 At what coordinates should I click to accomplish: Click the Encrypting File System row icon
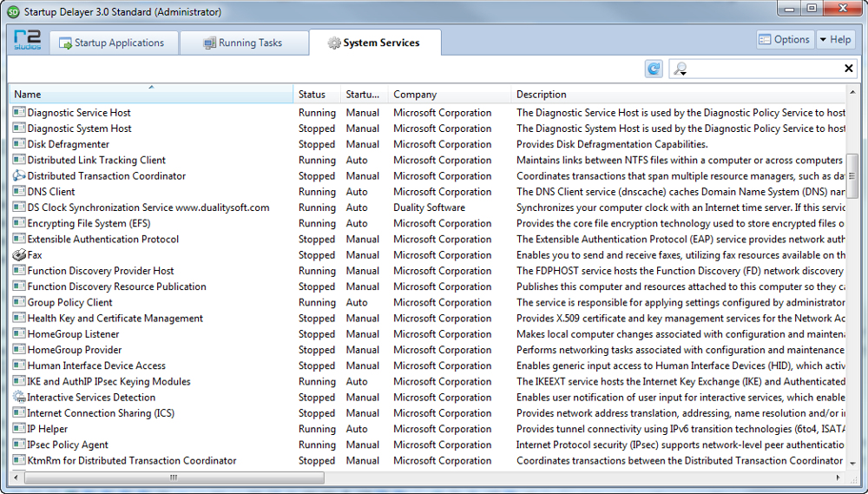(19, 222)
